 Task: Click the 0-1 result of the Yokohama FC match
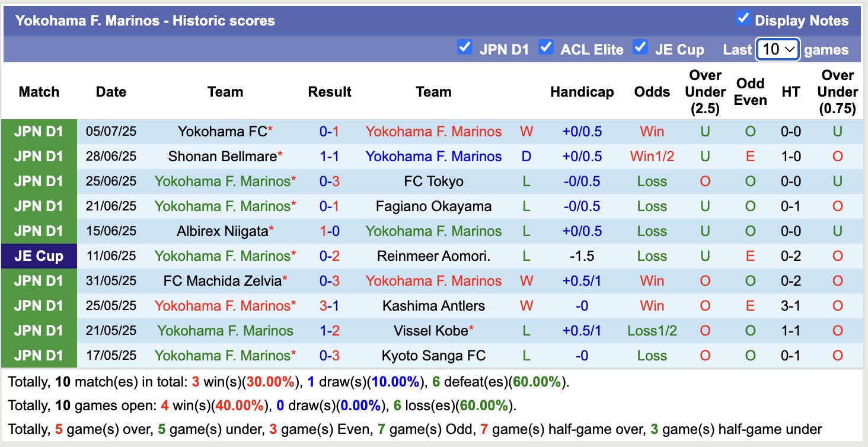click(x=330, y=132)
